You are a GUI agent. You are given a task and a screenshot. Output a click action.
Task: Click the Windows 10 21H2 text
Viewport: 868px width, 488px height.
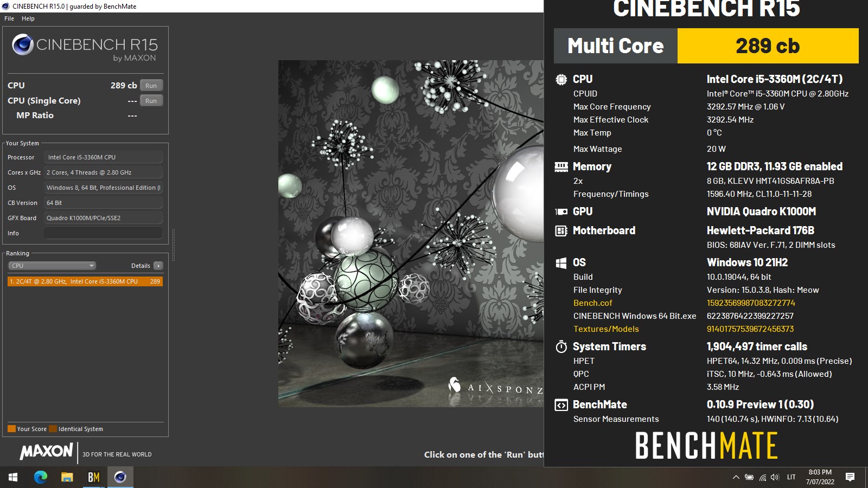tap(747, 262)
